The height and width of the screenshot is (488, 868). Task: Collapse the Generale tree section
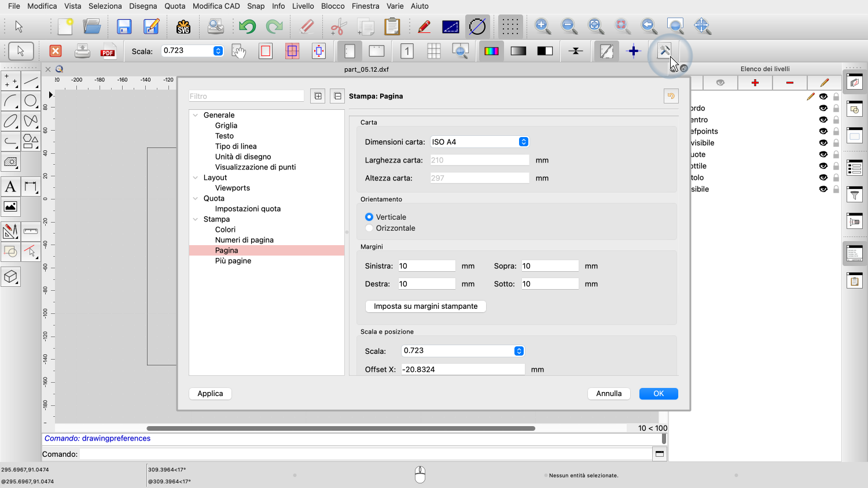coord(196,115)
